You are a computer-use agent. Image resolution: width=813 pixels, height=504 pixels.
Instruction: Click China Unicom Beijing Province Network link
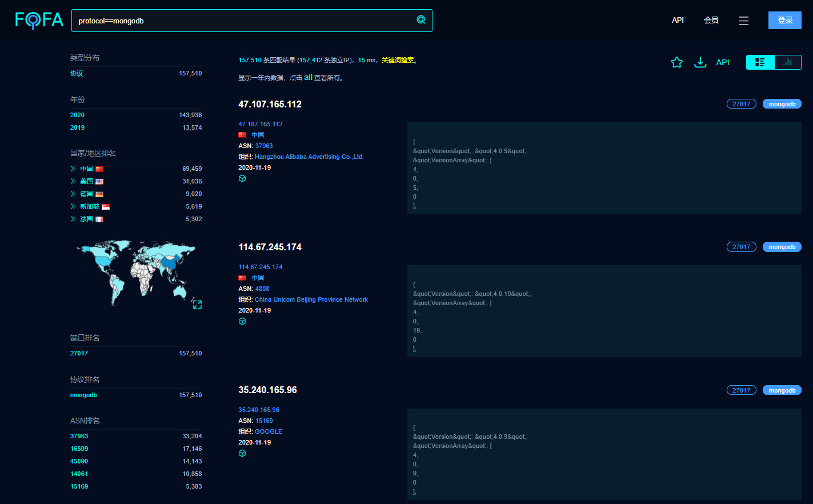(311, 299)
